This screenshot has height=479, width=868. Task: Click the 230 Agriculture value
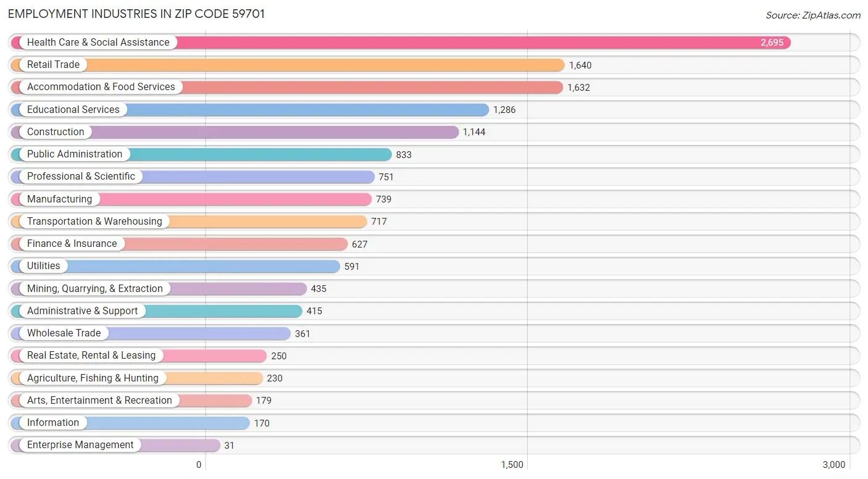[x=275, y=378]
